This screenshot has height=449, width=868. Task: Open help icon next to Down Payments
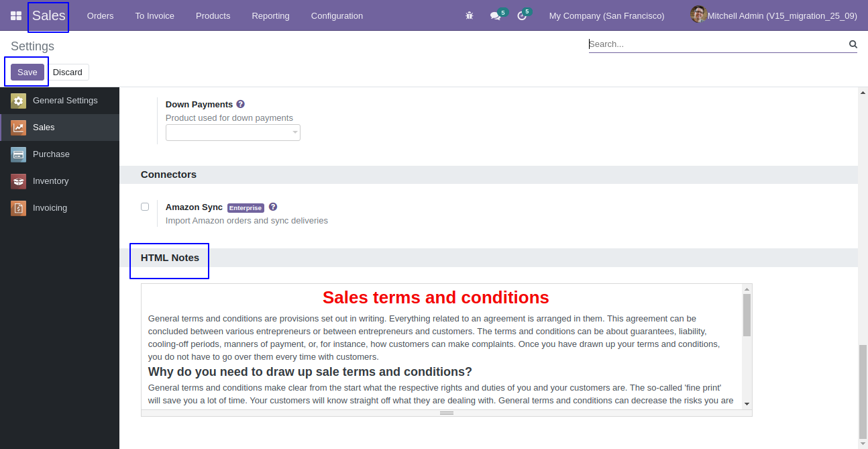tap(241, 105)
